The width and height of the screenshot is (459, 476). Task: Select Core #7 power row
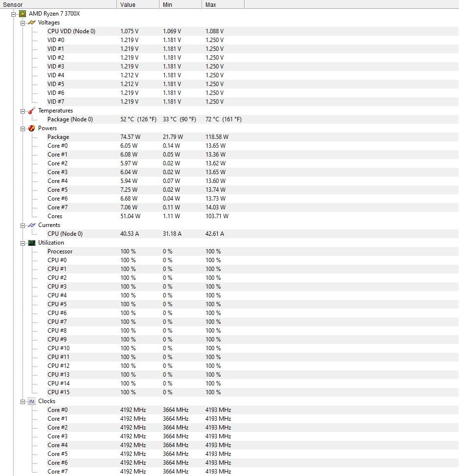click(252, 207)
